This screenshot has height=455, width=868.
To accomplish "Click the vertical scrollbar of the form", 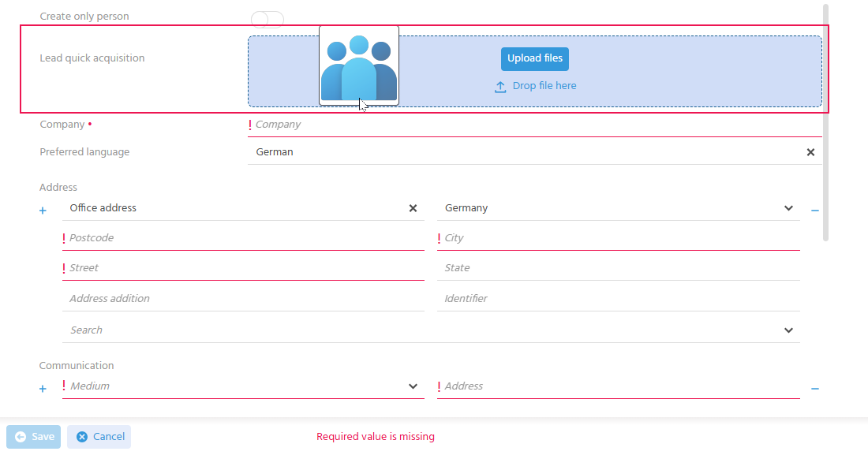I will 825,121.
